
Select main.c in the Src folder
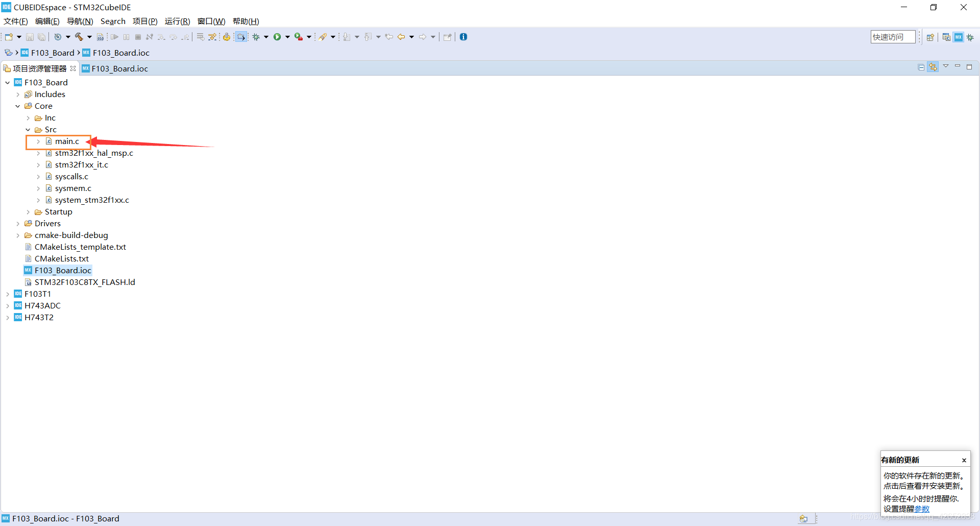(67, 141)
